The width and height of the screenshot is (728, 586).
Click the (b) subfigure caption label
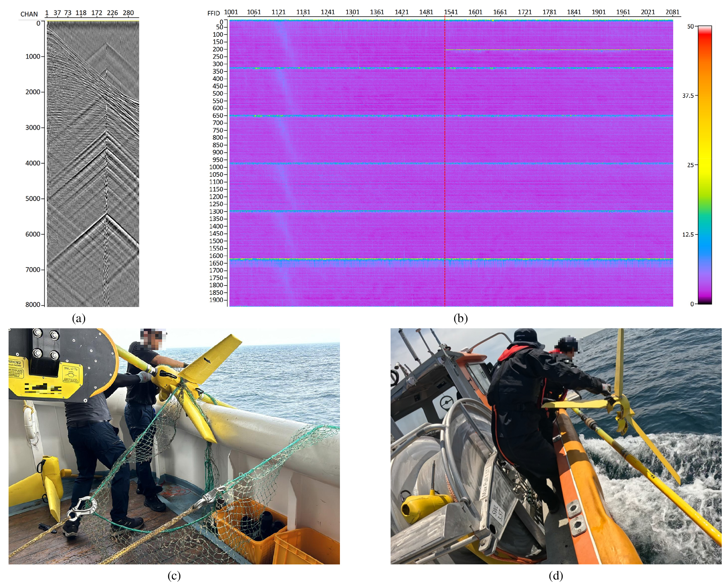tap(460, 318)
